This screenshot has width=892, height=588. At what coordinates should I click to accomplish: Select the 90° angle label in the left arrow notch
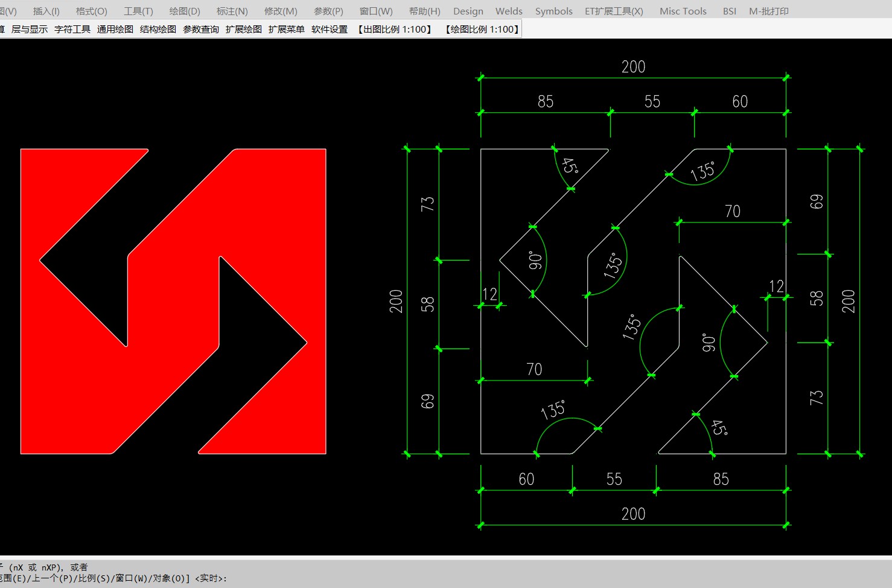click(535, 261)
